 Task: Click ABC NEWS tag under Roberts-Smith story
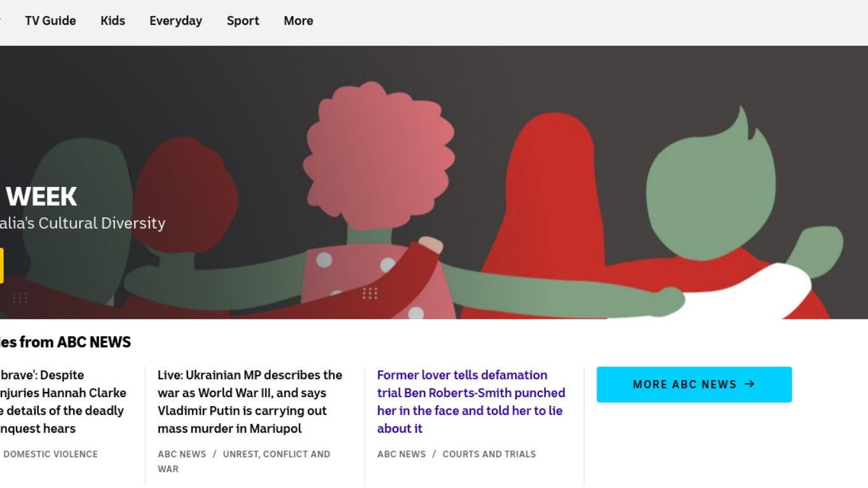[x=402, y=454]
